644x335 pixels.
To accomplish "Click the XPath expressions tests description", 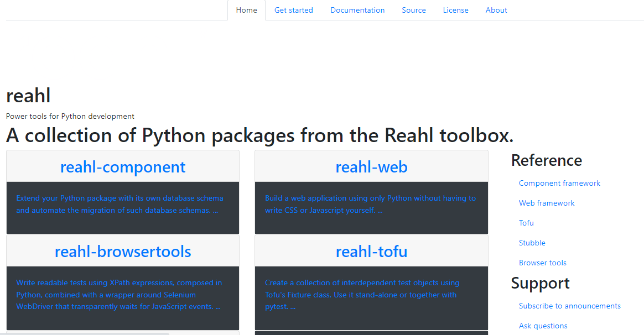I will 119,295.
